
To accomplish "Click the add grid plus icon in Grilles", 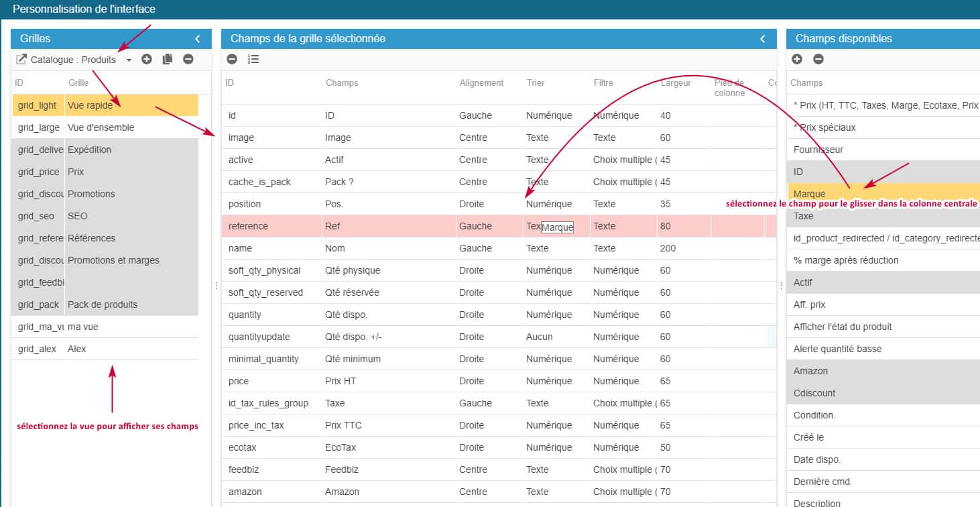I will (147, 59).
